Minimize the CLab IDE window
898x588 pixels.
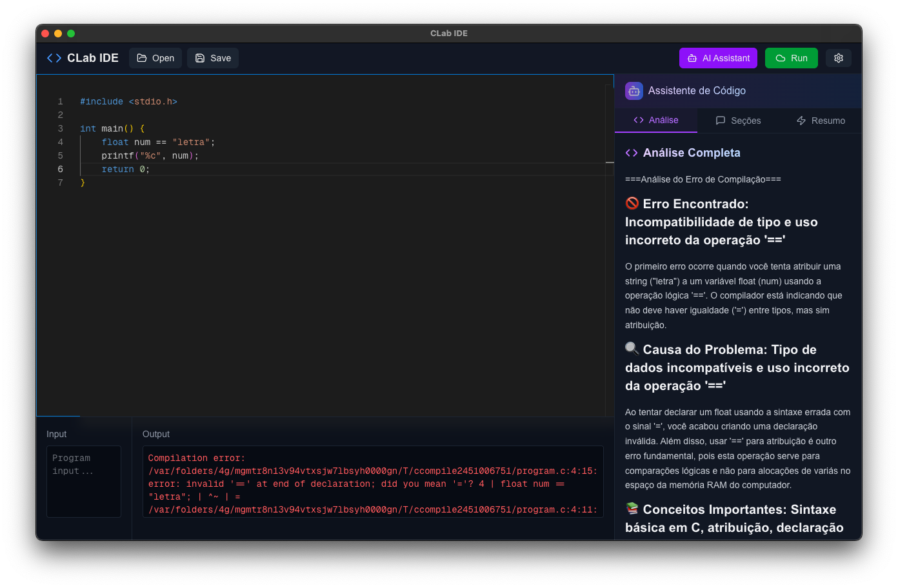(x=58, y=34)
